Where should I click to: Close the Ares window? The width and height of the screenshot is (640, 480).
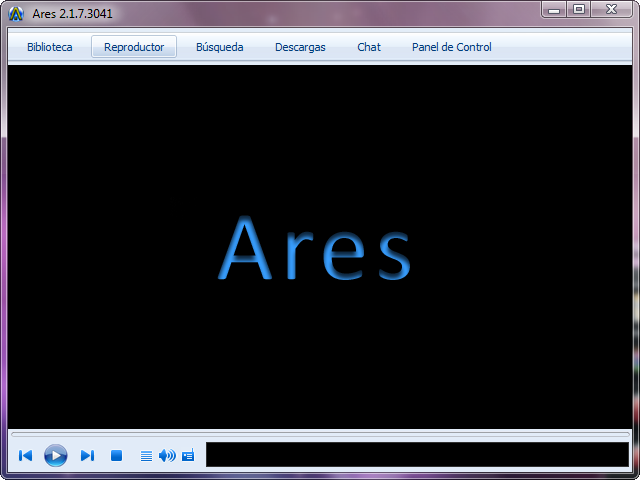point(611,9)
